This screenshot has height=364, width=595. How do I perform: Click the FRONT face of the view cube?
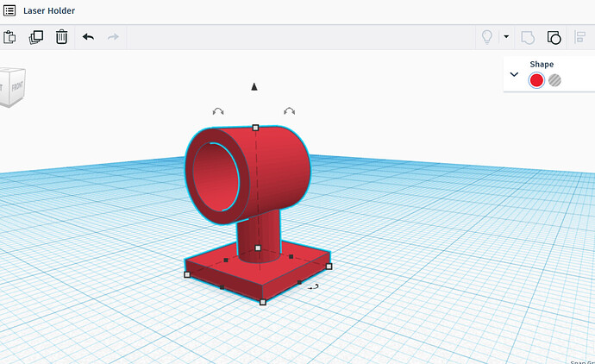point(17,86)
